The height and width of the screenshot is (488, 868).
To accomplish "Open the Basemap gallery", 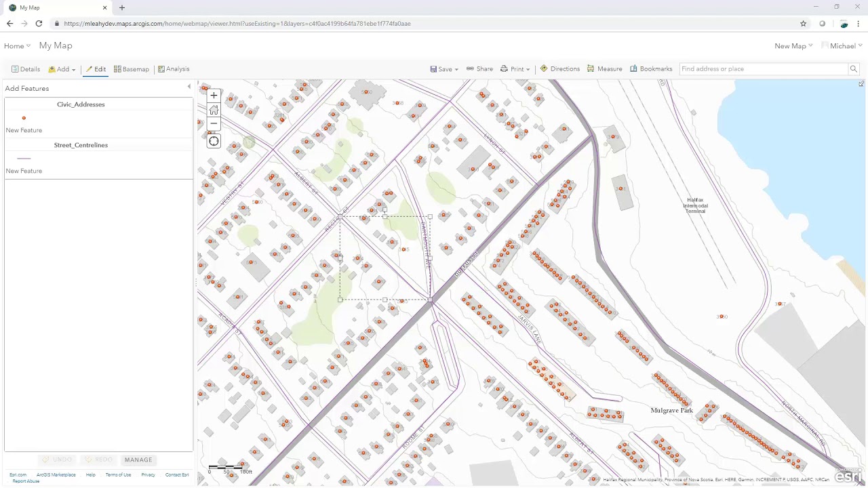I will click(132, 69).
